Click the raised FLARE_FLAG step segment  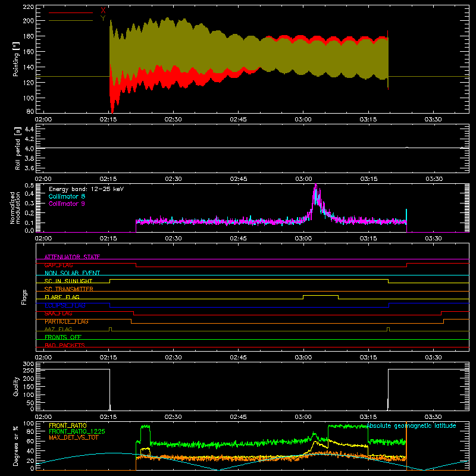(x=321, y=295)
